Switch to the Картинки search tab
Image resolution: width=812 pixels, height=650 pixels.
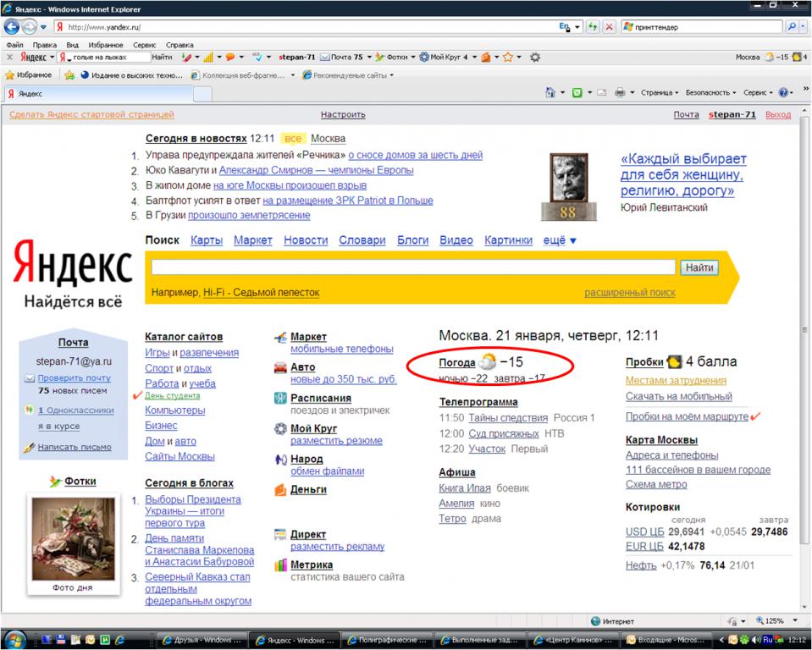(508, 240)
